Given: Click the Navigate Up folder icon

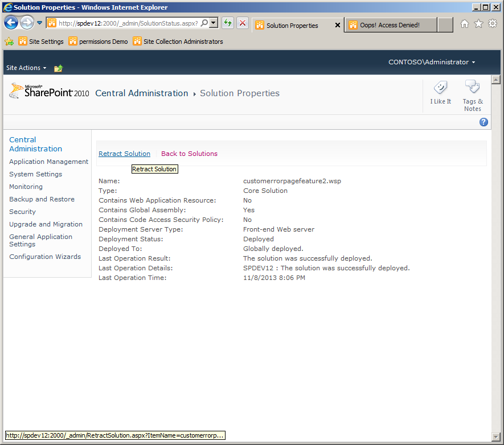Looking at the screenshot, I should coord(58,68).
